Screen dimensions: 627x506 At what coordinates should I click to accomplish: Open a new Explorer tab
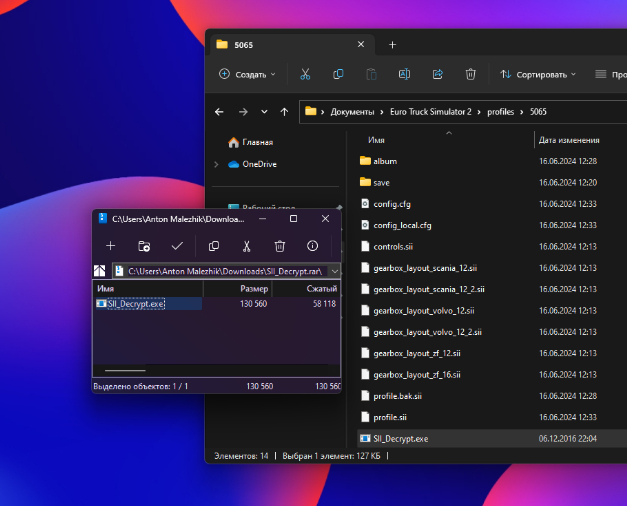pos(392,45)
